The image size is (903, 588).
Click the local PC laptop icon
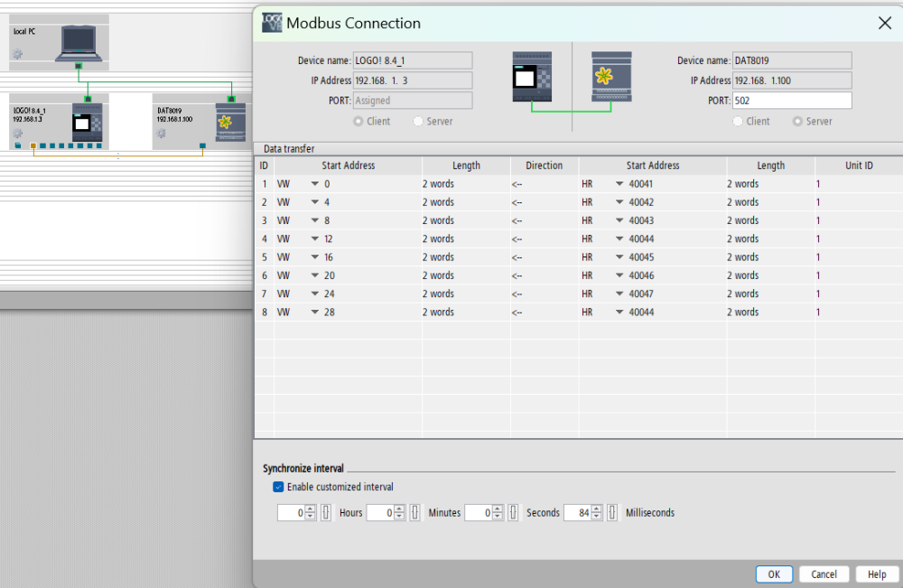pos(79,42)
